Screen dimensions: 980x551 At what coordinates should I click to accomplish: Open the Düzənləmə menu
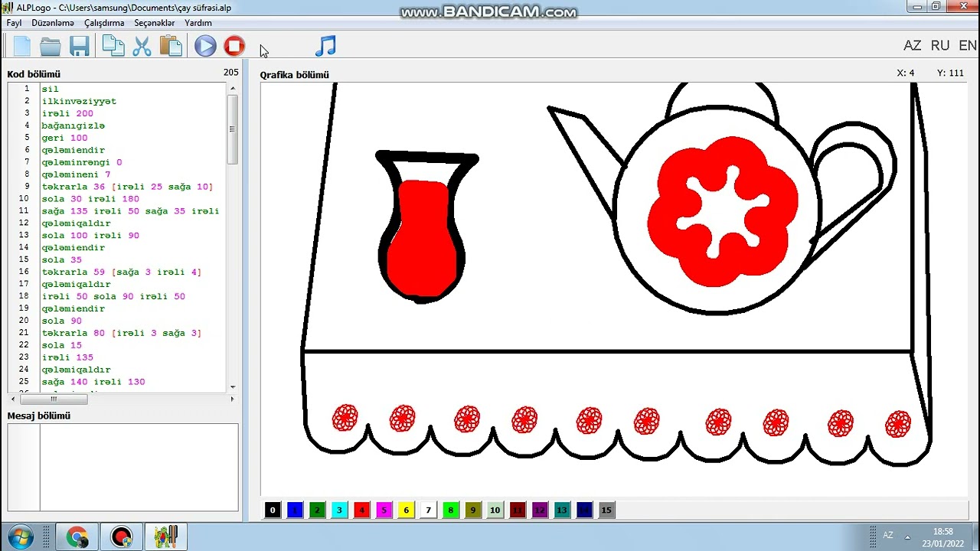[53, 23]
